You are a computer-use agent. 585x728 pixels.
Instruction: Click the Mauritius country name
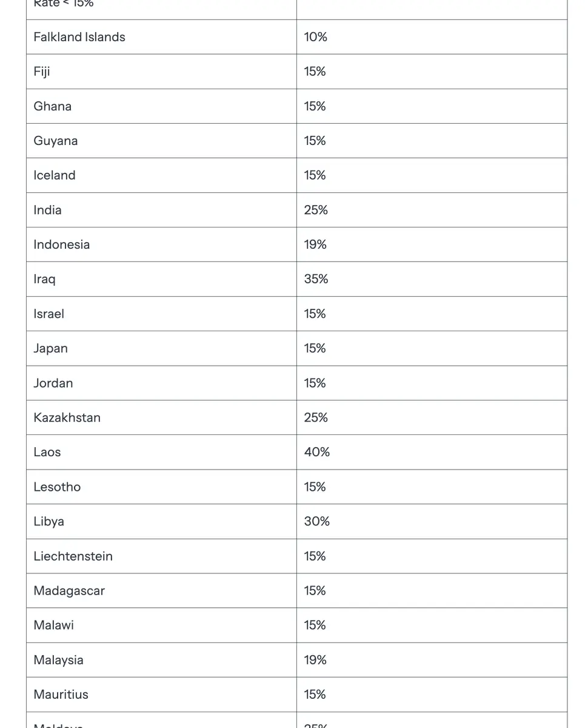click(61, 695)
